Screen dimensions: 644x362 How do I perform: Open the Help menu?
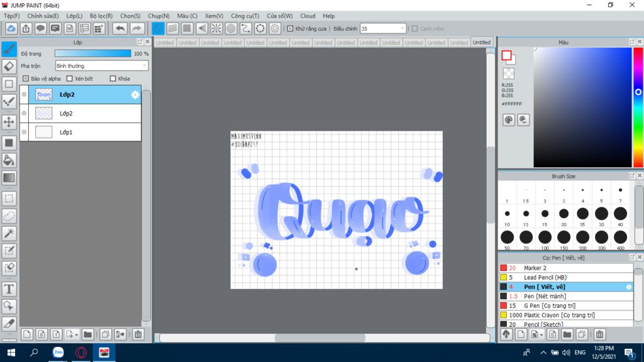click(328, 16)
